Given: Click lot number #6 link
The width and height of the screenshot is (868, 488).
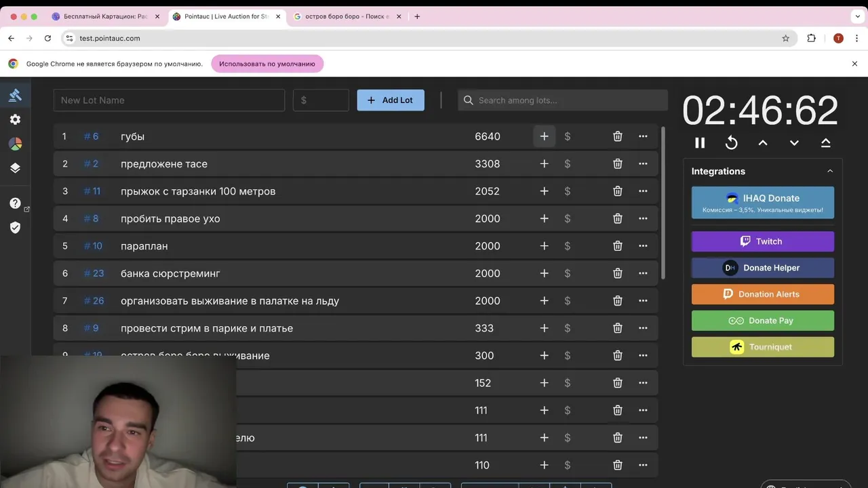Looking at the screenshot, I should [x=92, y=136].
